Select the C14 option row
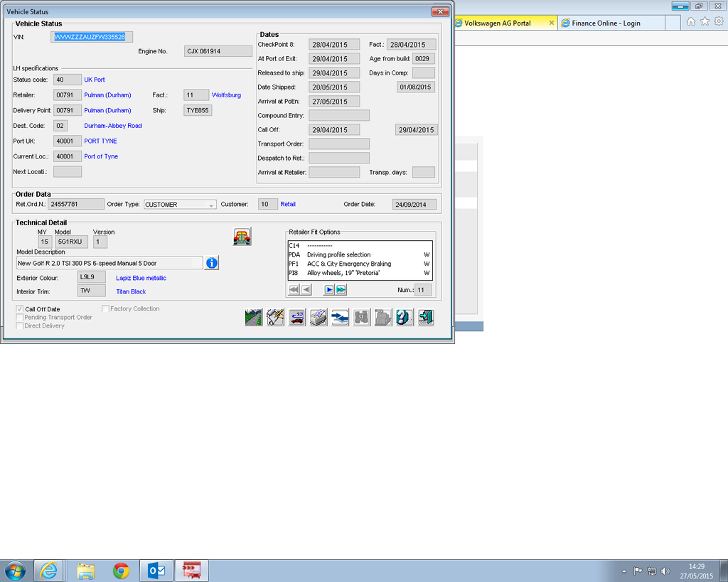This screenshot has height=582, width=728. click(360, 245)
